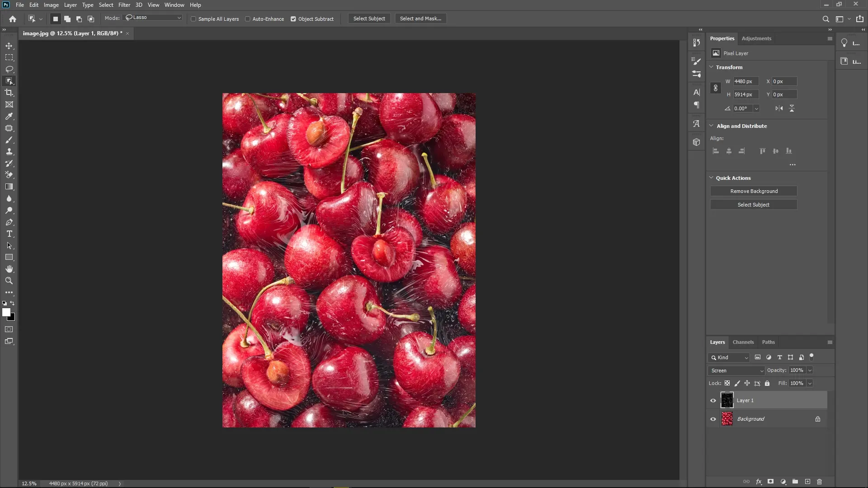Click the Delete layer trash icon

pos(819,482)
